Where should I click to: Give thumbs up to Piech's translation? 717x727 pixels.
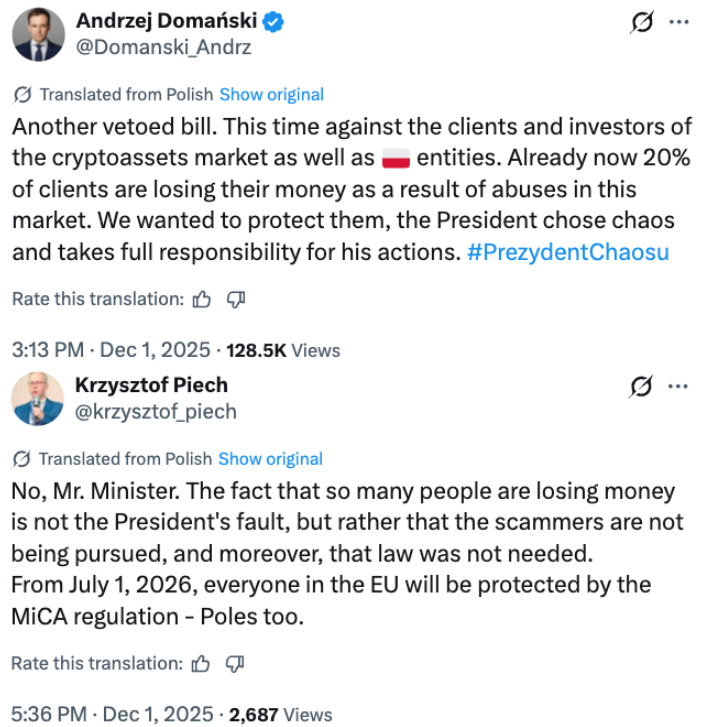(202, 662)
